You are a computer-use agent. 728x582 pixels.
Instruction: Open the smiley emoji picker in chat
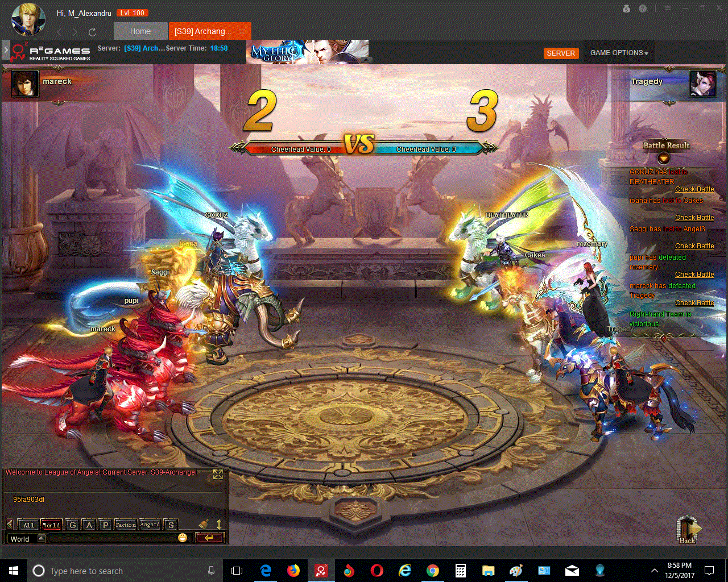coord(183,538)
